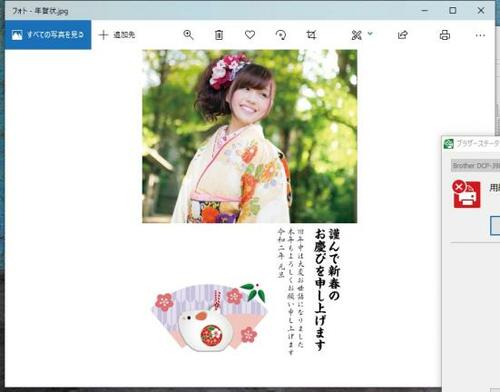Viewport: 500px width, 392px height.
Task: Print the photo with the printer icon
Action: click(445, 35)
